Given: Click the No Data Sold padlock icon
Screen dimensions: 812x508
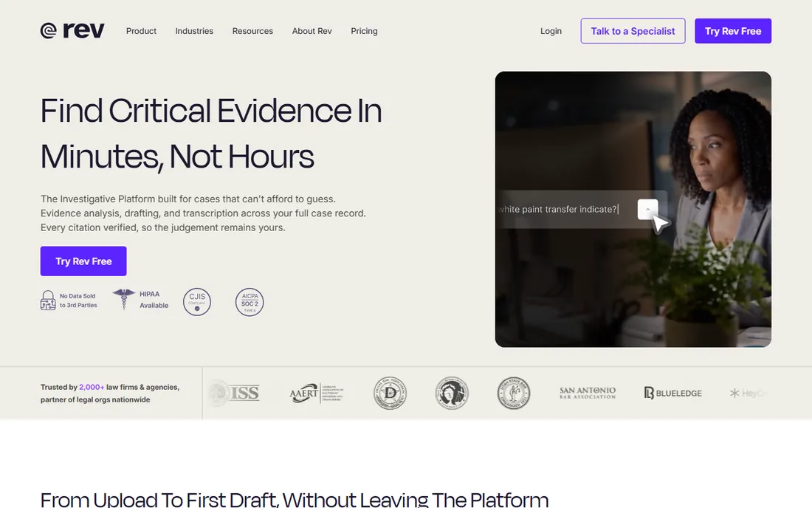Looking at the screenshot, I should [48, 301].
